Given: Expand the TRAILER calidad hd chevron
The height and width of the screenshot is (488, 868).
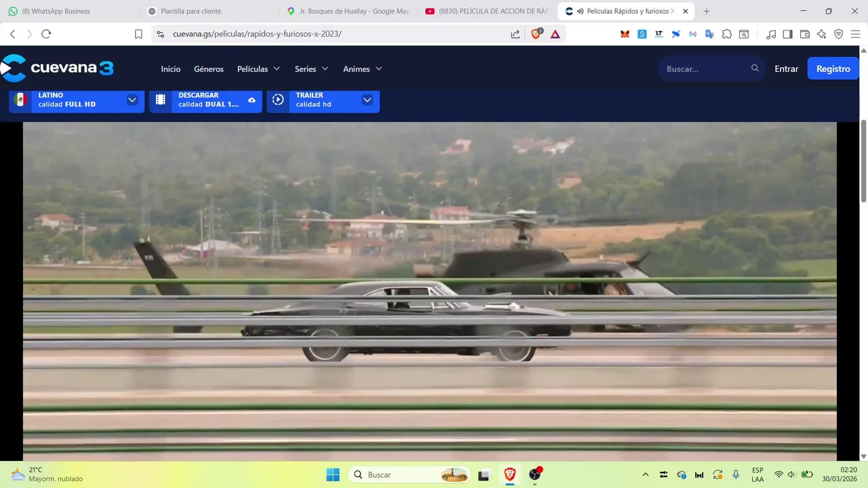Looking at the screenshot, I should pyautogui.click(x=367, y=100).
